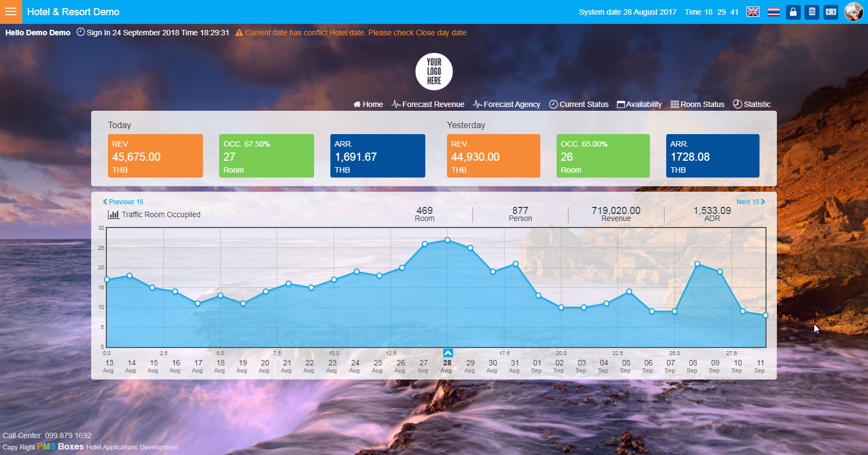
Task: Open the calculator icon button
Action: [x=812, y=12]
